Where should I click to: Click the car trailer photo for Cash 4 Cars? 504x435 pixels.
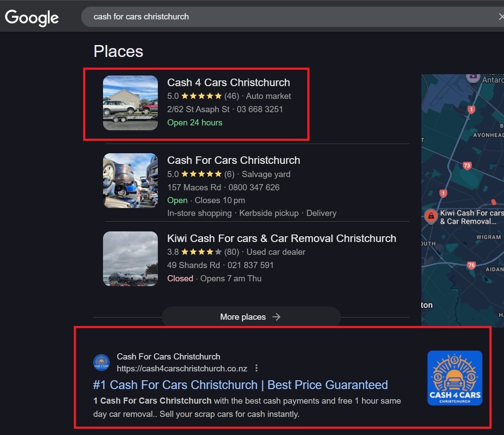click(x=130, y=103)
